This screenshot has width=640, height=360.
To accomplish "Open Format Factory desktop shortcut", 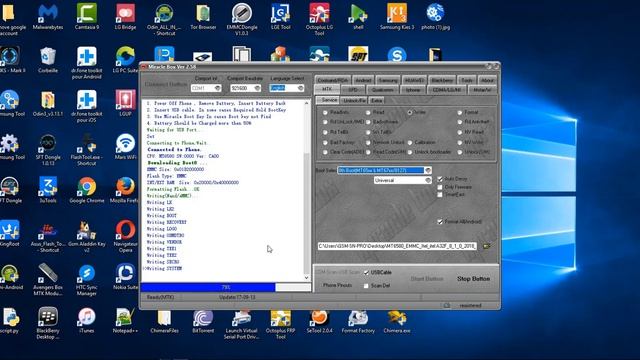I will (x=358, y=322).
